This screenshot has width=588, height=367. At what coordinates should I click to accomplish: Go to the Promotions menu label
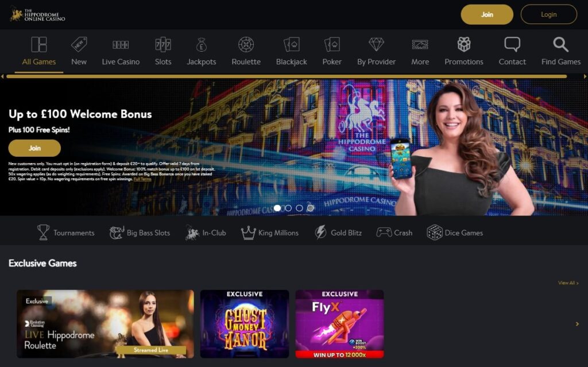[464, 62]
